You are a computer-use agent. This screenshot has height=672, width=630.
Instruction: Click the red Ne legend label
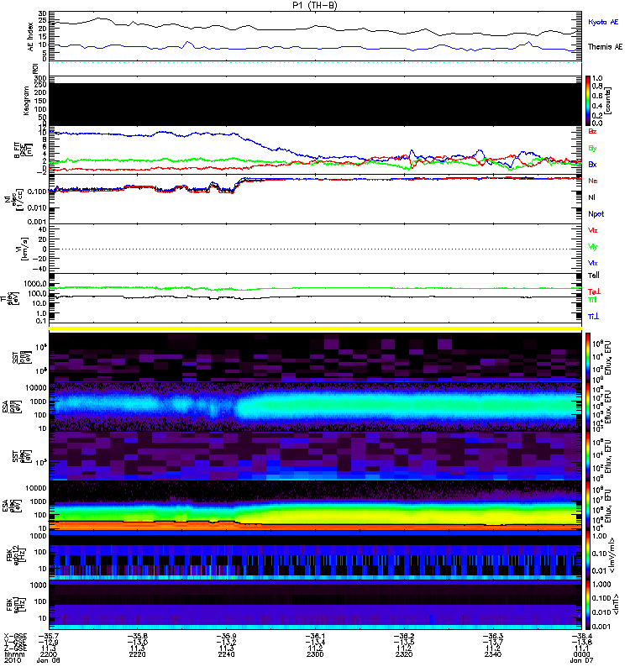pyautogui.click(x=593, y=181)
